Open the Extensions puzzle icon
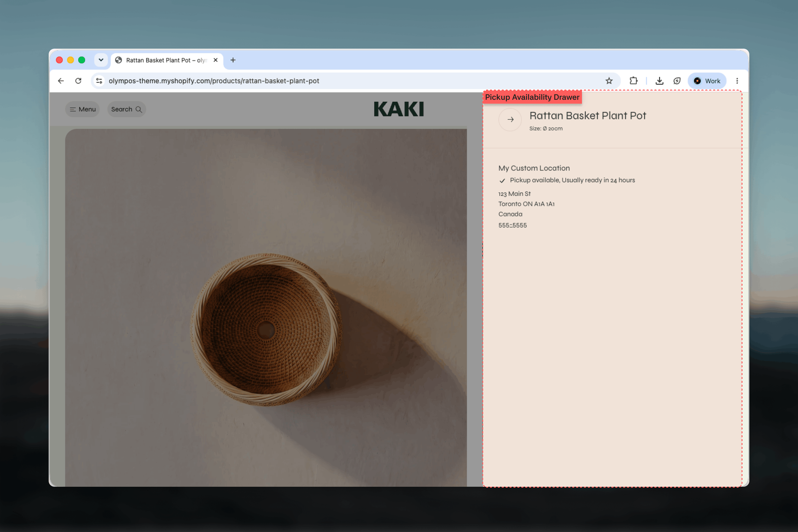Viewport: 798px width, 532px height. tap(634, 81)
